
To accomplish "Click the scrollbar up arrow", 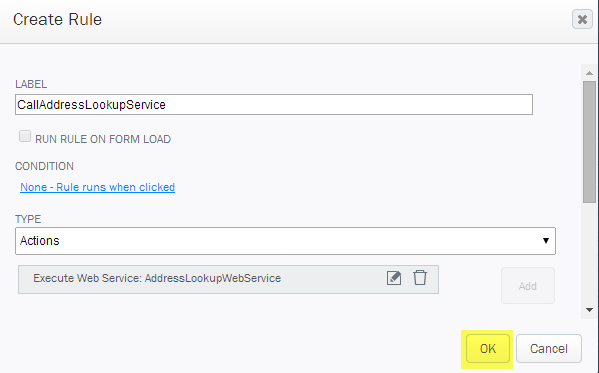I will 589,73.
